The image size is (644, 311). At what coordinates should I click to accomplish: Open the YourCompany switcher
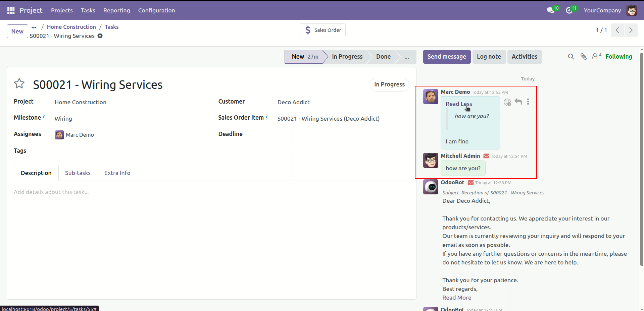(x=602, y=10)
